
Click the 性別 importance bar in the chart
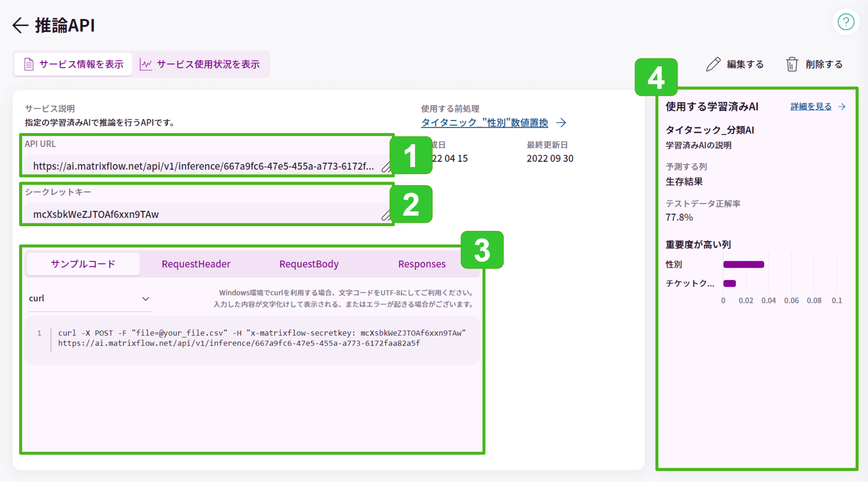[743, 264]
